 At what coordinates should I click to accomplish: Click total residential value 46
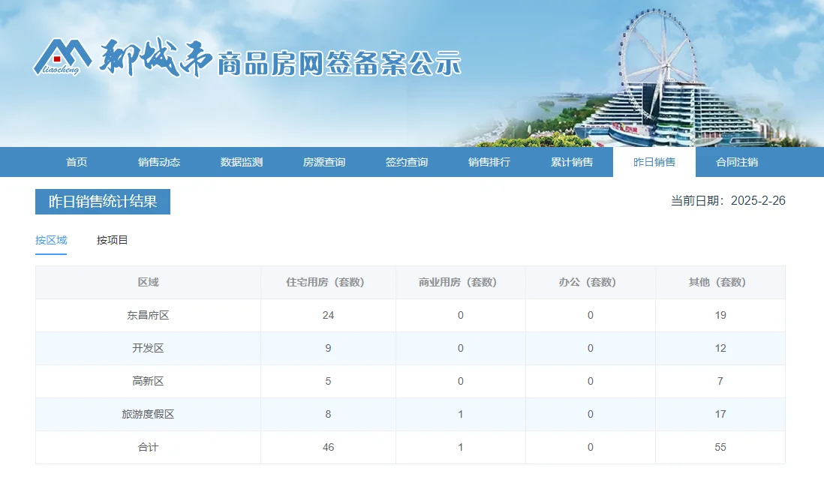point(329,448)
